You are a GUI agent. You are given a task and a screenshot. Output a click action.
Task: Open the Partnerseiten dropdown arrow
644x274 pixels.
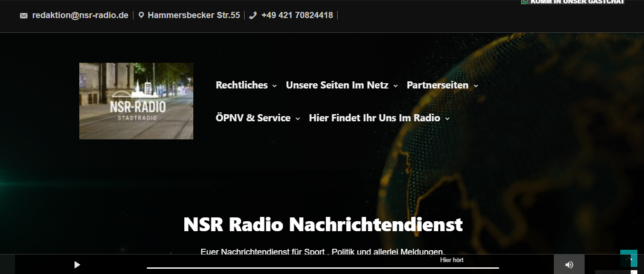pyautogui.click(x=476, y=86)
